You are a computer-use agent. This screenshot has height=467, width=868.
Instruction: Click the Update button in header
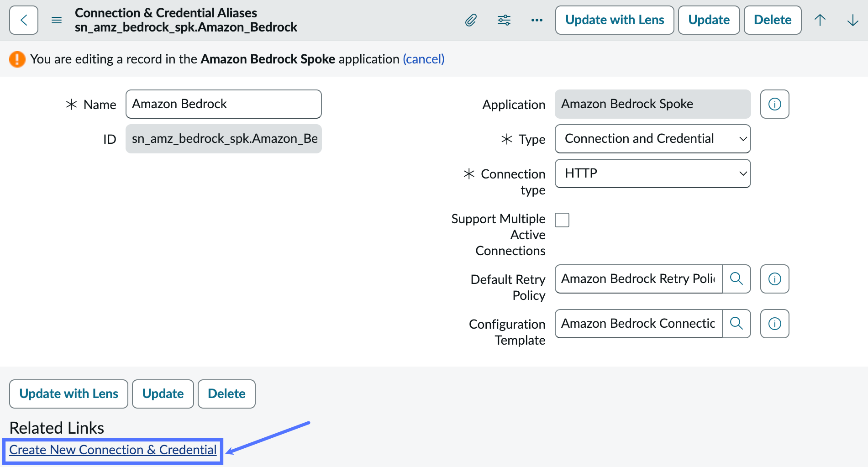(x=709, y=20)
